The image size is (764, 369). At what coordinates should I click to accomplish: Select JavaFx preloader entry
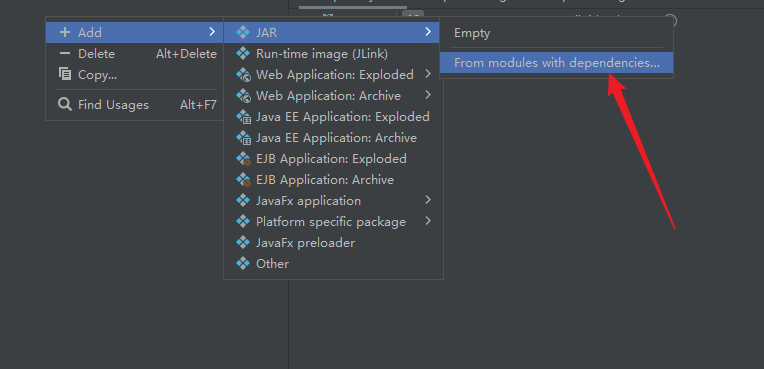332,242
